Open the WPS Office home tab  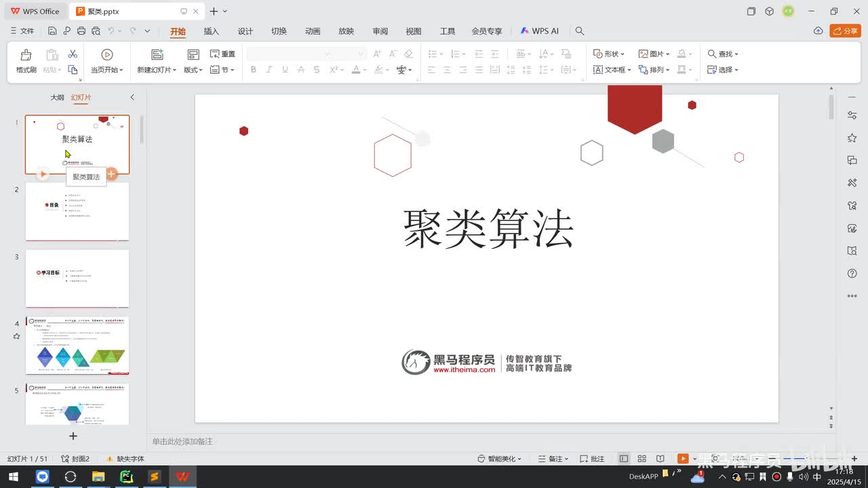pos(35,12)
